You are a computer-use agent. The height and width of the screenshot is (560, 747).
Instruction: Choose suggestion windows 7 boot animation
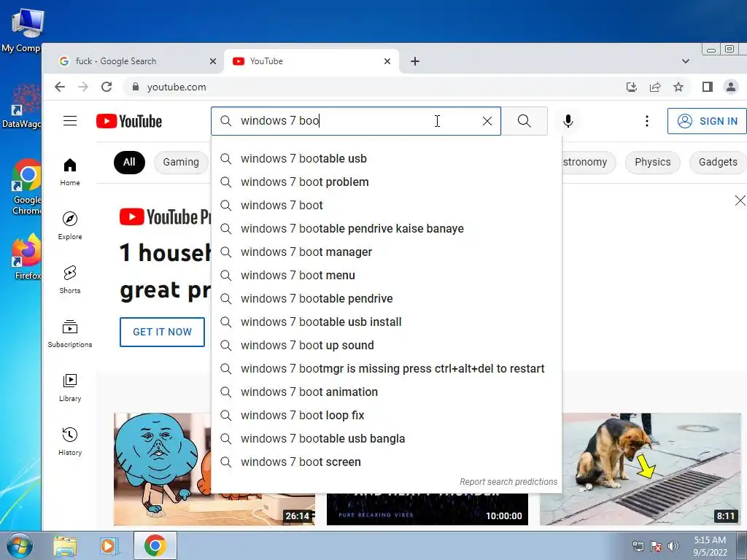[387, 392]
